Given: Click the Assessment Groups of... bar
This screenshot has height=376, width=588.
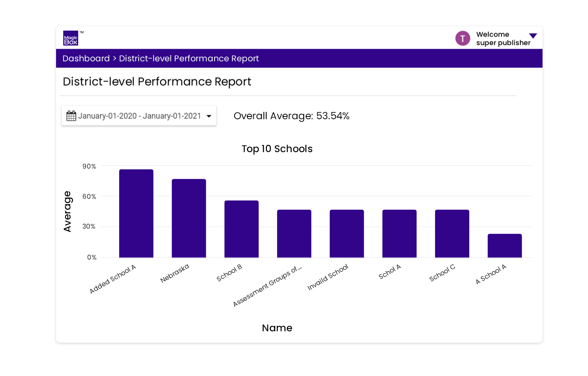Looking at the screenshot, I should click(294, 234).
